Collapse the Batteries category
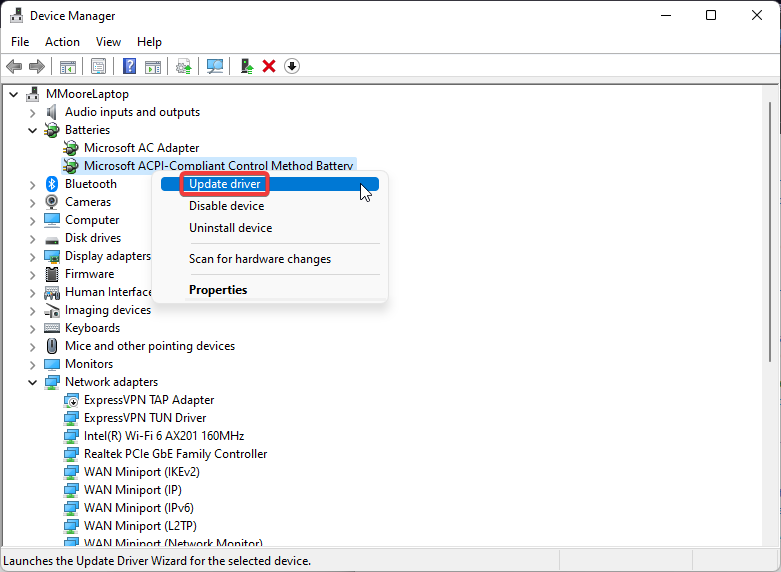Screen dimensions: 781x572 [x=32, y=131]
